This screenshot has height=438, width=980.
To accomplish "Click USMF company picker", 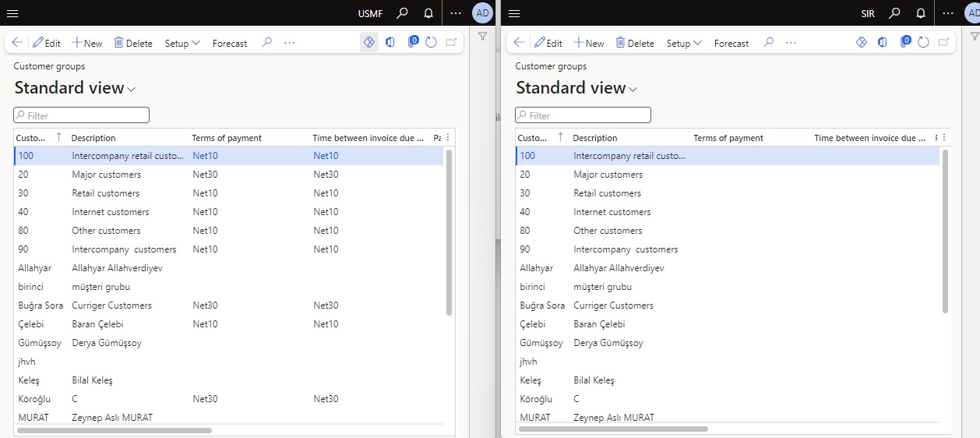I will 372,13.
